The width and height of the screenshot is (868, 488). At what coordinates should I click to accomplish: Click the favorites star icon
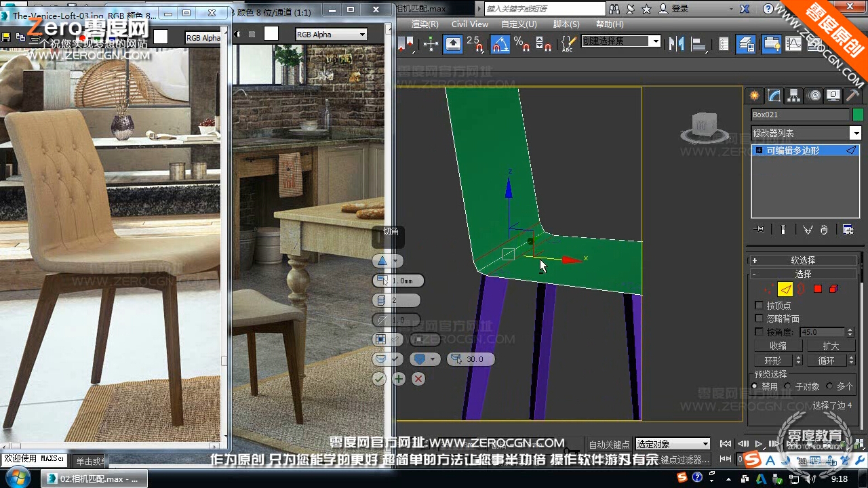pyautogui.click(x=647, y=9)
